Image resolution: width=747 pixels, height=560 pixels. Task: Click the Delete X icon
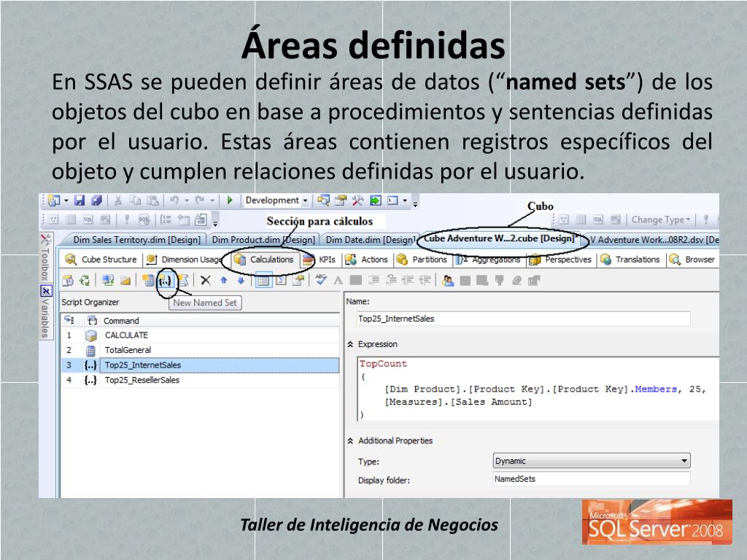[205, 281]
